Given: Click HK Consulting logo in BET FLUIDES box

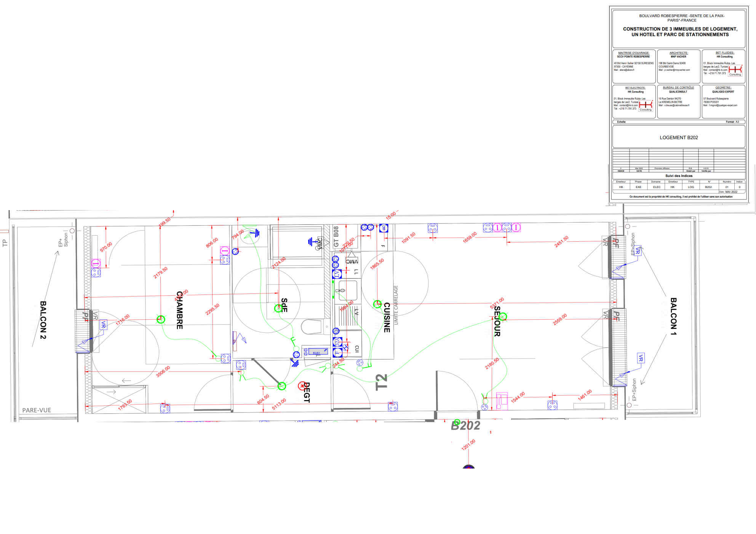Looking at the screenshot, I should point(735,70).
